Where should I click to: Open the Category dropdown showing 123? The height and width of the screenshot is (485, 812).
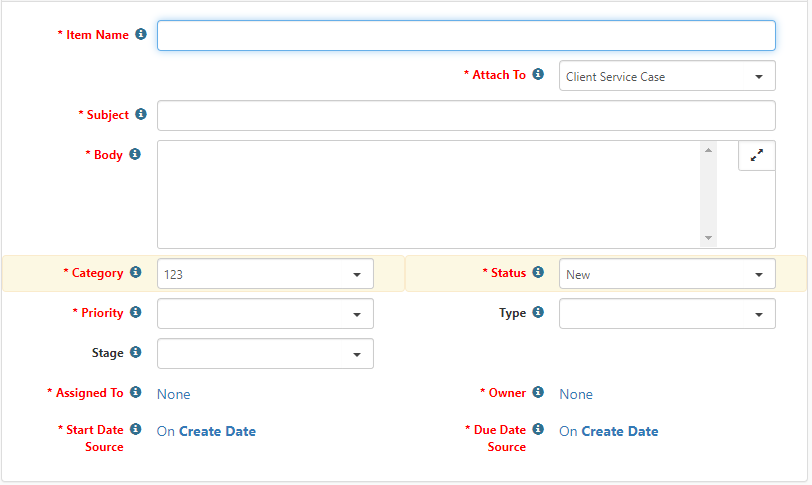(x=265, y=274)
